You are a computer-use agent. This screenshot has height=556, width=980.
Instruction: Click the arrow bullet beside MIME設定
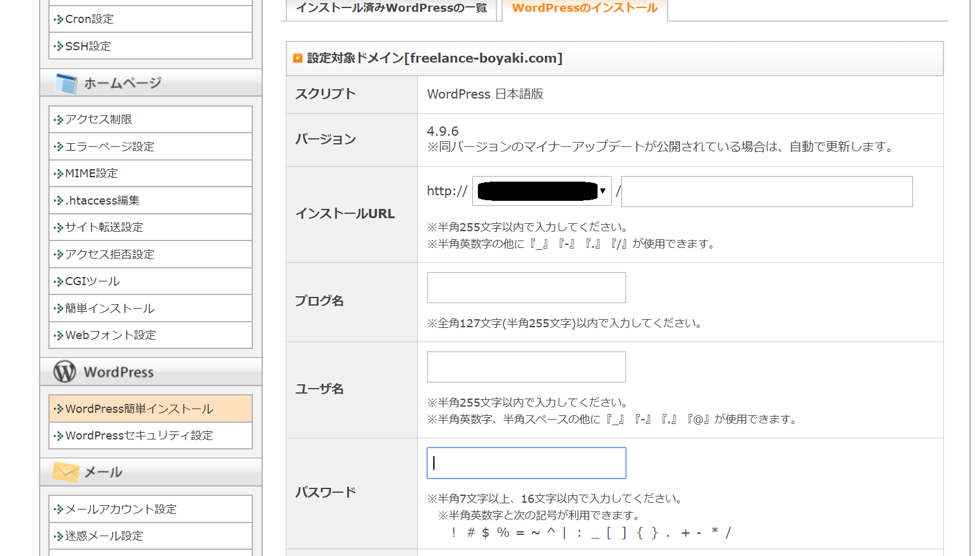58,174
